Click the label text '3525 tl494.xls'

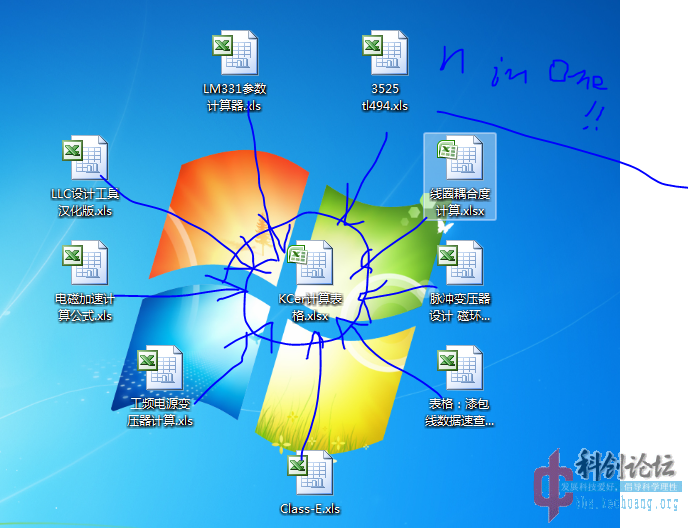tap(385, 97)
